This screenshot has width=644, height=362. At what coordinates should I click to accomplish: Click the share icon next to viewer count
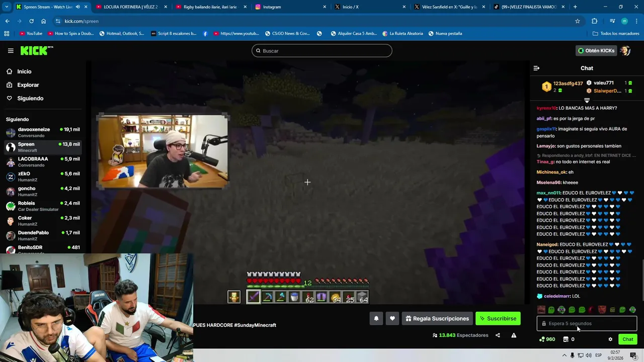click(x=498, y=335)
